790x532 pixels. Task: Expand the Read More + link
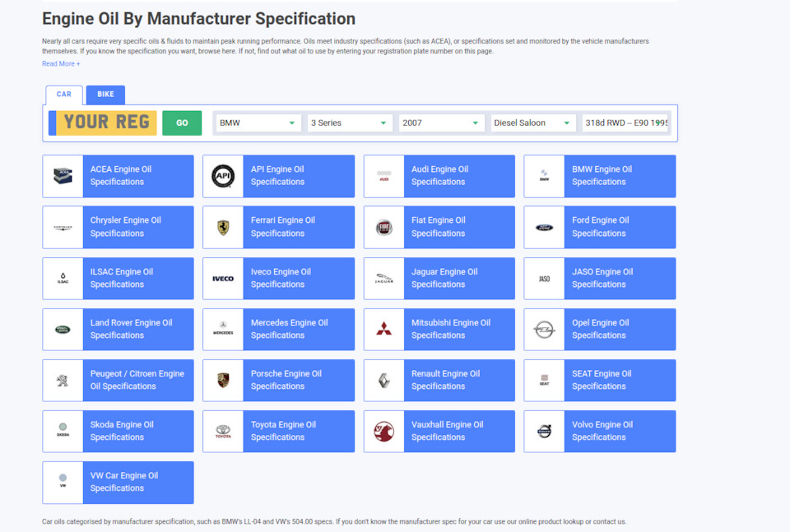(61, 64)
